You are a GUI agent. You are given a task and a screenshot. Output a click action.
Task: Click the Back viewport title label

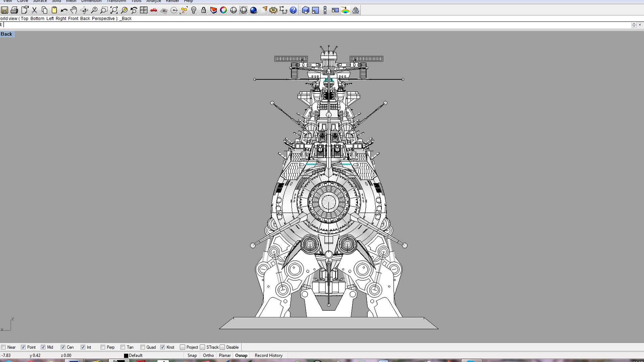tap(6, 34)
